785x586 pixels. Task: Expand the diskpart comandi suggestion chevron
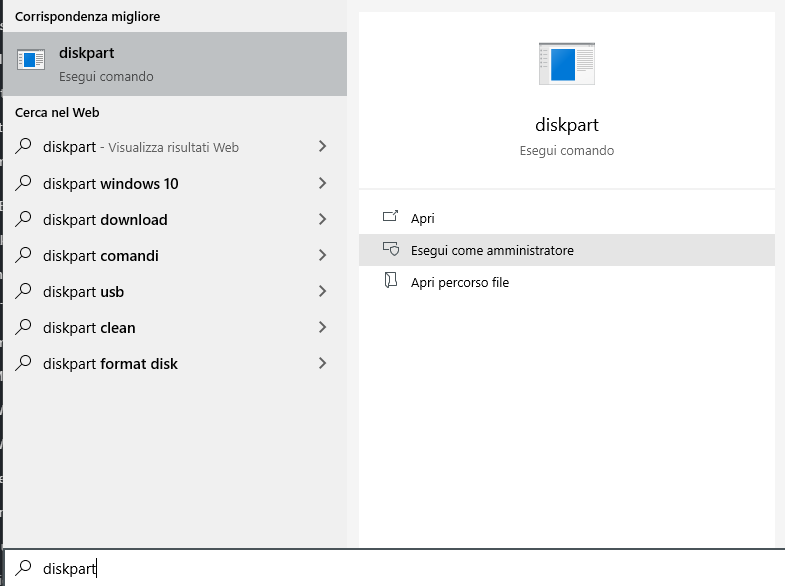click(x=322, y=255)
